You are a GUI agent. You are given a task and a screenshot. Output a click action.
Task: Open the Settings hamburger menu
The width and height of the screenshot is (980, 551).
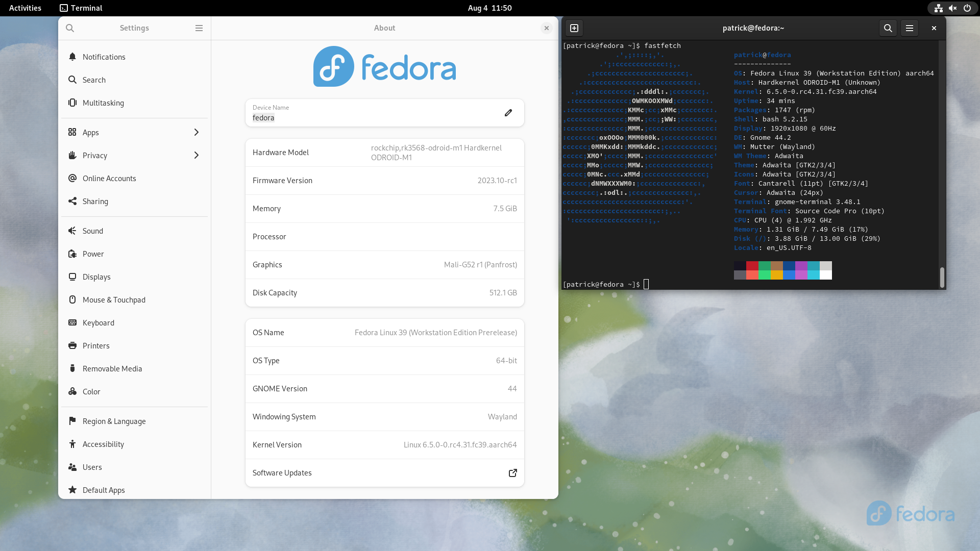pos(199,28)
